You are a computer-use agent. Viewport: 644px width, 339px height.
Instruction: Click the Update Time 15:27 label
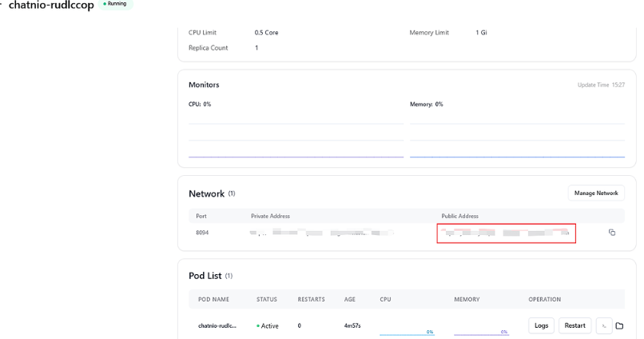point(601,85)
